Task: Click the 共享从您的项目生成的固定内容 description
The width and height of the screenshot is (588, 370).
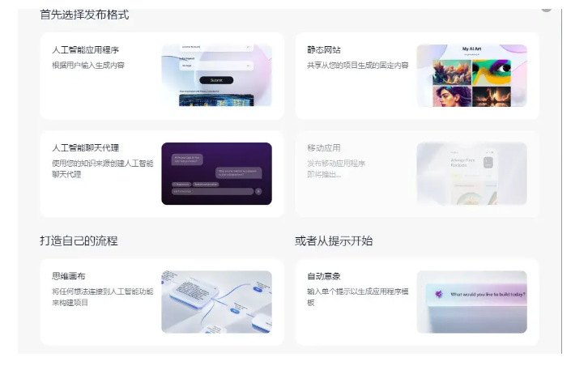Action: [357, 66]
